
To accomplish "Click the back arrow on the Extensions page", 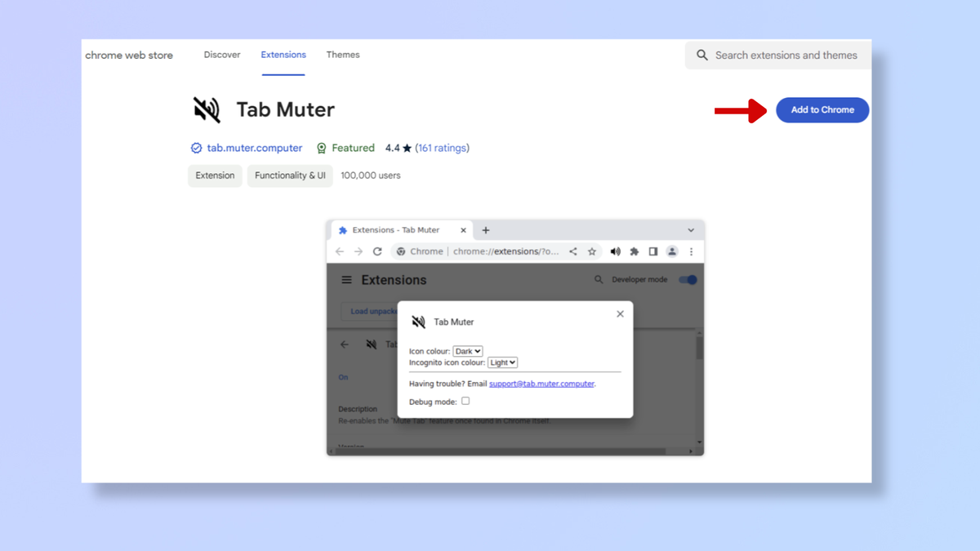I will [344, 344].
